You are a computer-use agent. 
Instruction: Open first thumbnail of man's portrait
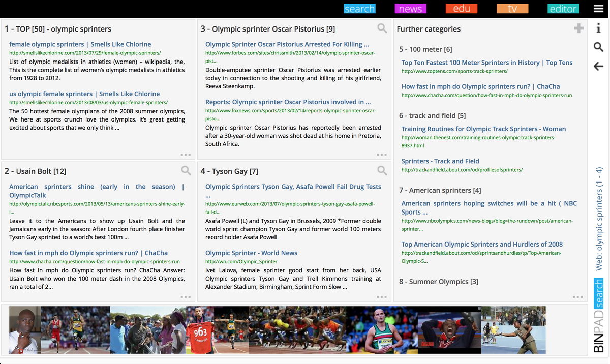(x=25, y=330)
